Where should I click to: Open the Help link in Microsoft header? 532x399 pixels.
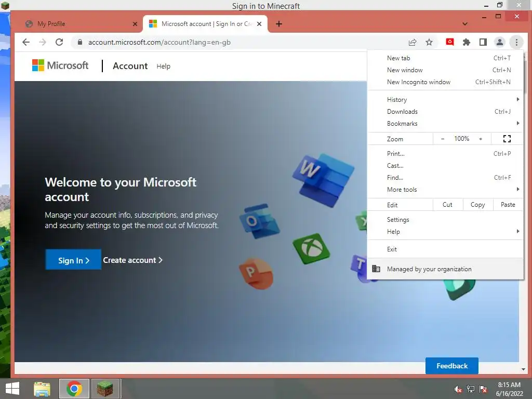[164, 66]
